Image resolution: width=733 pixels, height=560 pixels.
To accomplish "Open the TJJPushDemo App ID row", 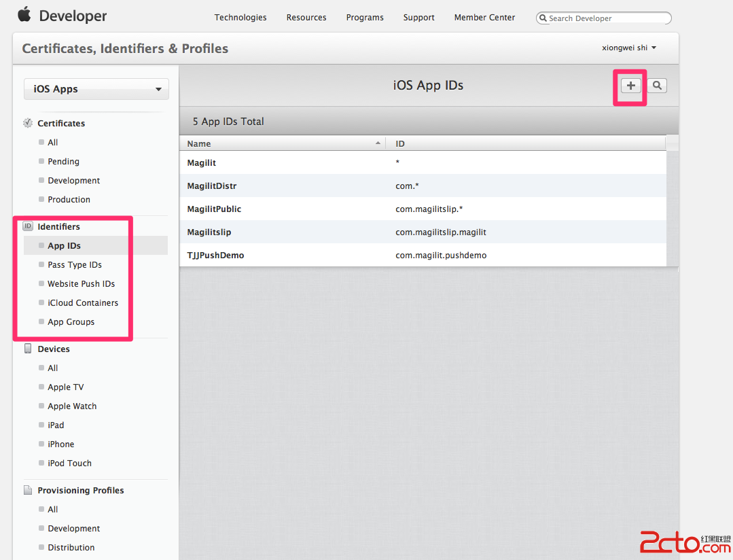I will pos(215,256).
